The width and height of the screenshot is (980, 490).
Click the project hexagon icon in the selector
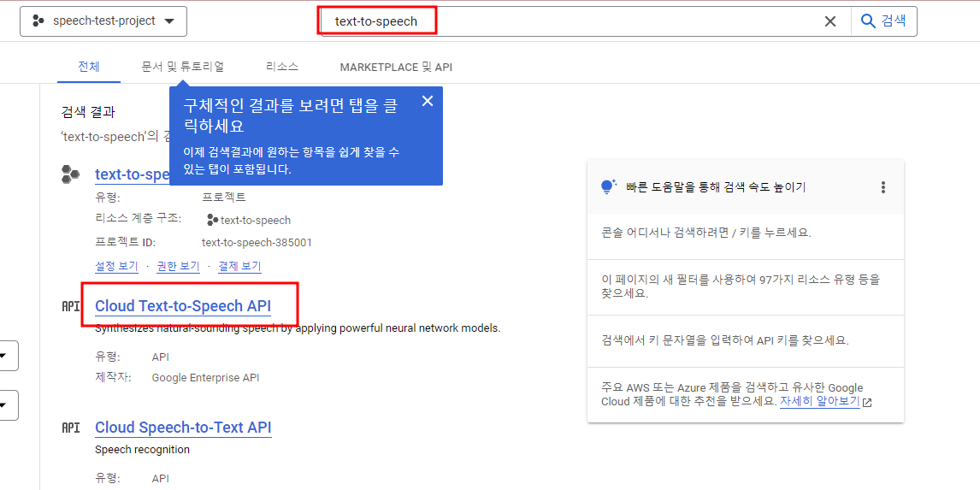click(x=38, y=21)
